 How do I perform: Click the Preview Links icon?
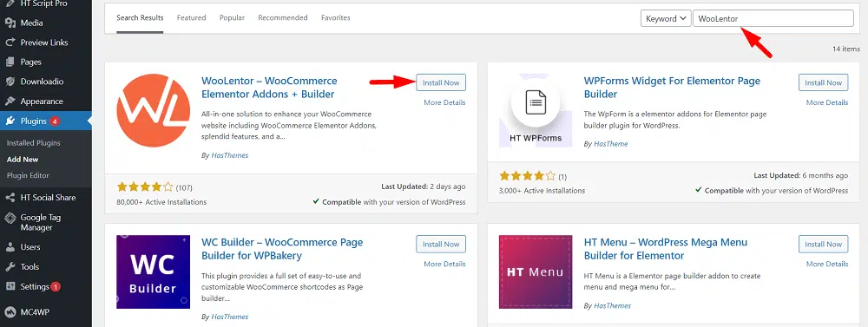coord(10,43)
